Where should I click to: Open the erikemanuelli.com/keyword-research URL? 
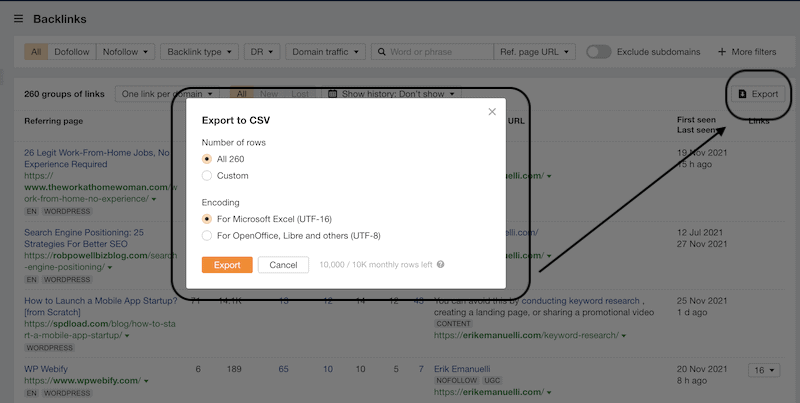[527, 335]
